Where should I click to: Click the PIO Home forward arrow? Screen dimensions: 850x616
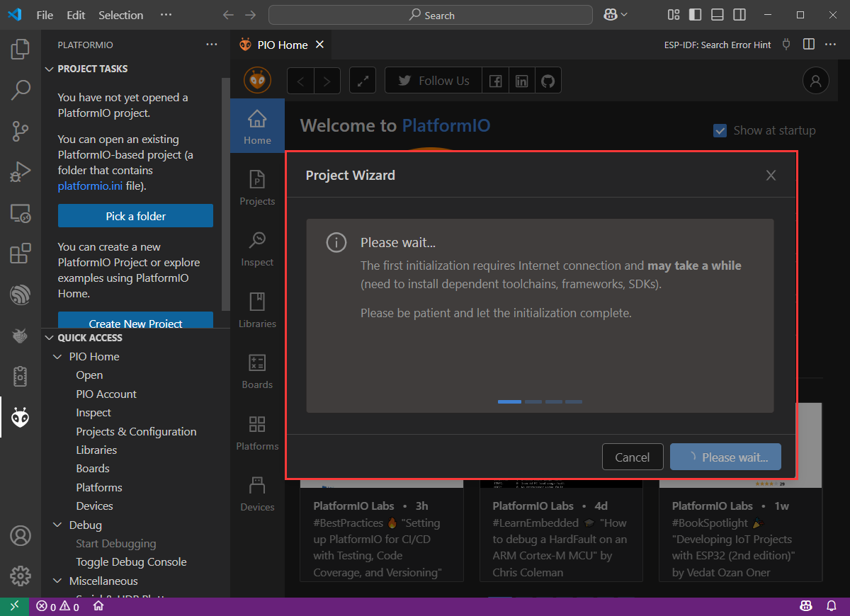pyautogui.click(x=327, y=81)
